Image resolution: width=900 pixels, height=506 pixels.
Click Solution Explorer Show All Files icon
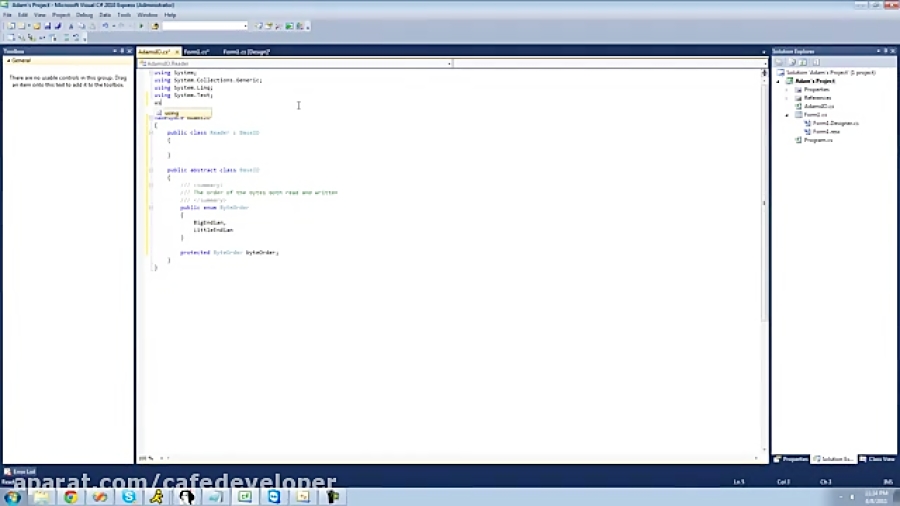[792, 62]
